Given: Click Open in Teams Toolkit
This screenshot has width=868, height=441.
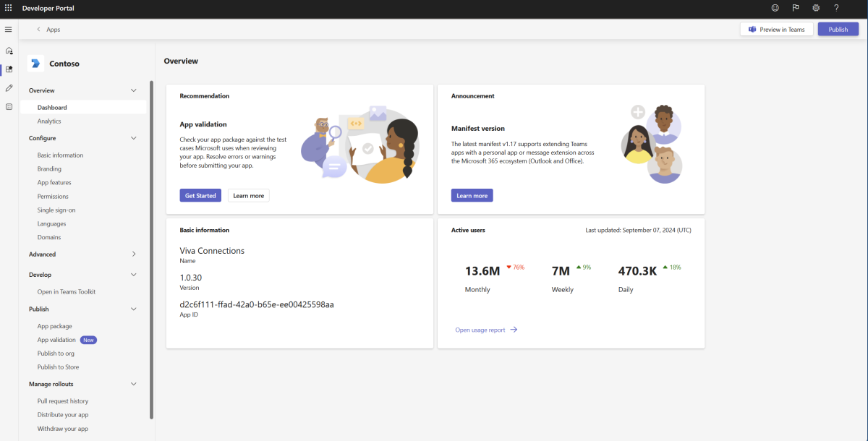Looking at the screenshot, I should click(x=67, y=292).
